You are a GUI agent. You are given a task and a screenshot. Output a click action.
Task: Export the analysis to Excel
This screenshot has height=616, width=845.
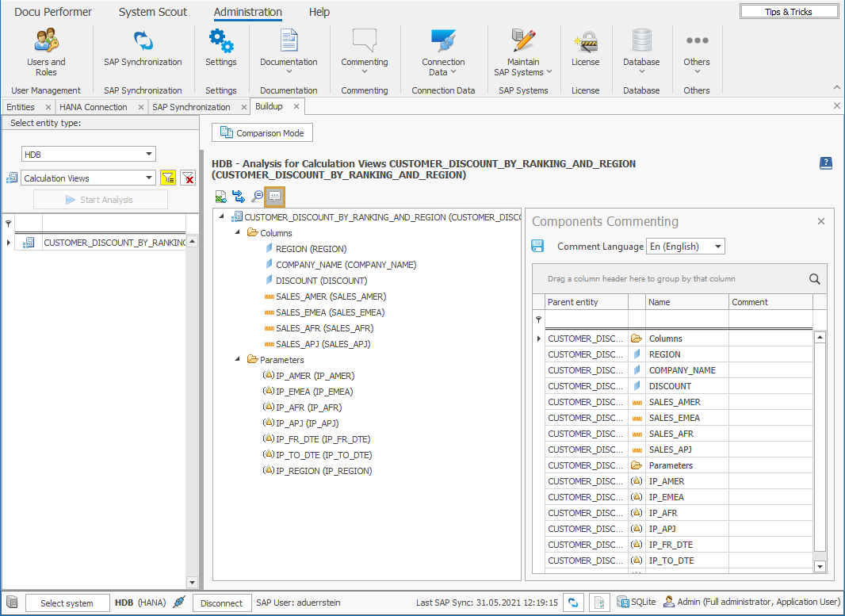pyautogui.click(x=220, y=196)
